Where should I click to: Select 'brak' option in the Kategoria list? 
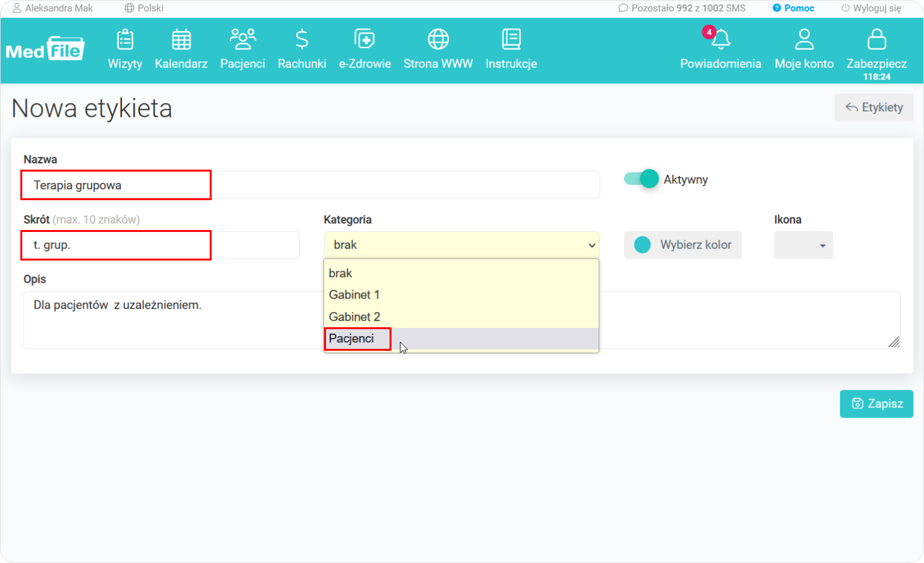pos(461,273)
